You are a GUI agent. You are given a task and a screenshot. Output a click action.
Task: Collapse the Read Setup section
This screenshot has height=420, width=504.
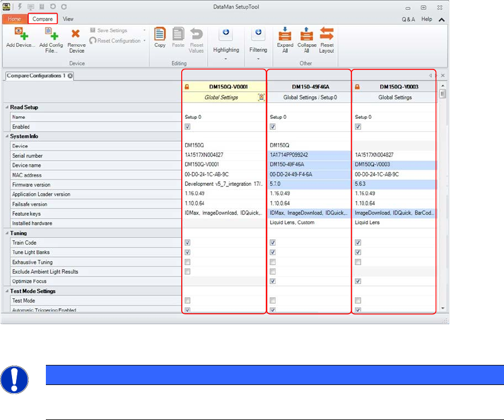pos(7,107)
